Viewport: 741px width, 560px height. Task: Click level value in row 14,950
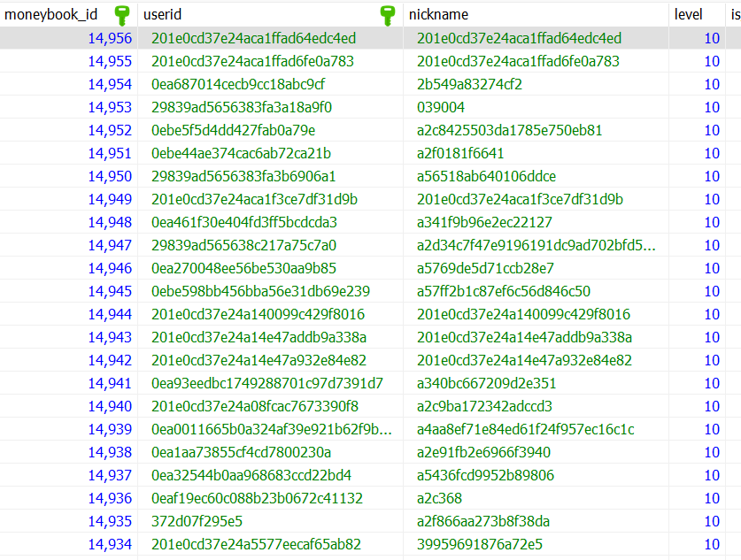(711, 176)
